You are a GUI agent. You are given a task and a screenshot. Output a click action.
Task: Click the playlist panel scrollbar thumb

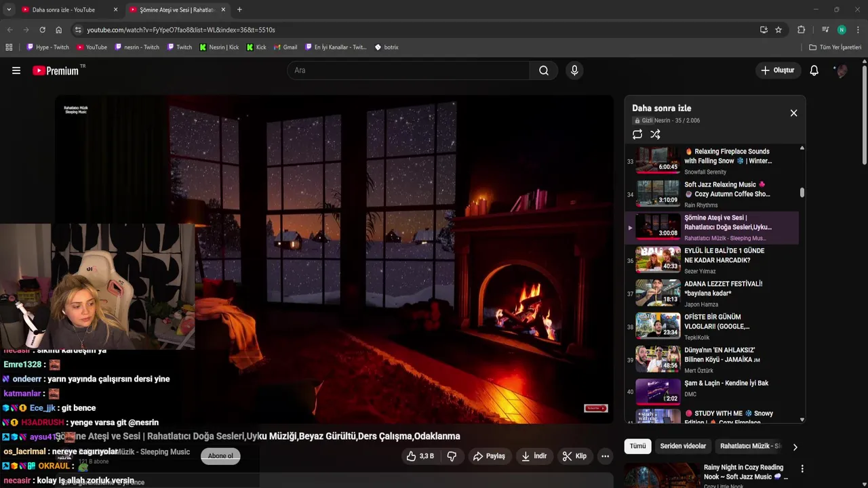[x=802, y=193]
